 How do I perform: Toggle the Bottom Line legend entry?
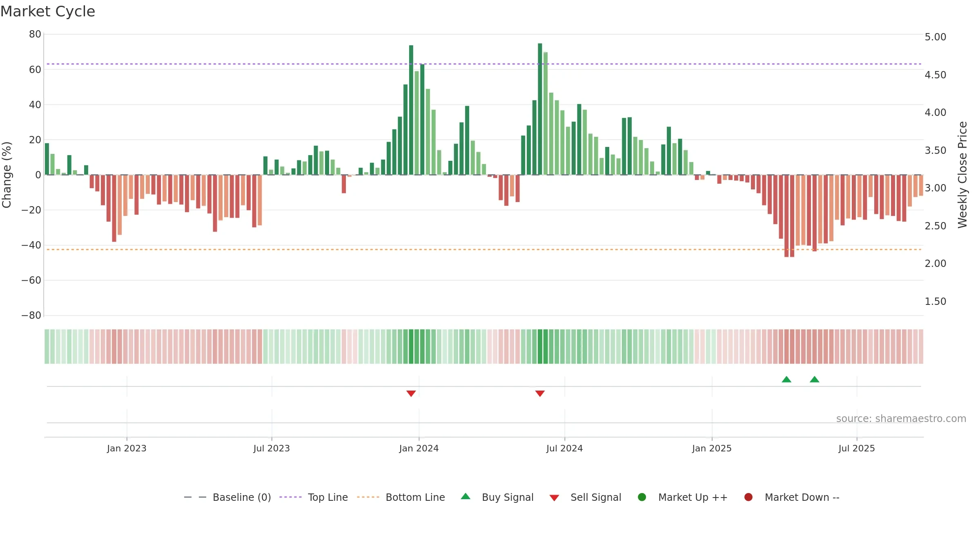pos(401,497)
